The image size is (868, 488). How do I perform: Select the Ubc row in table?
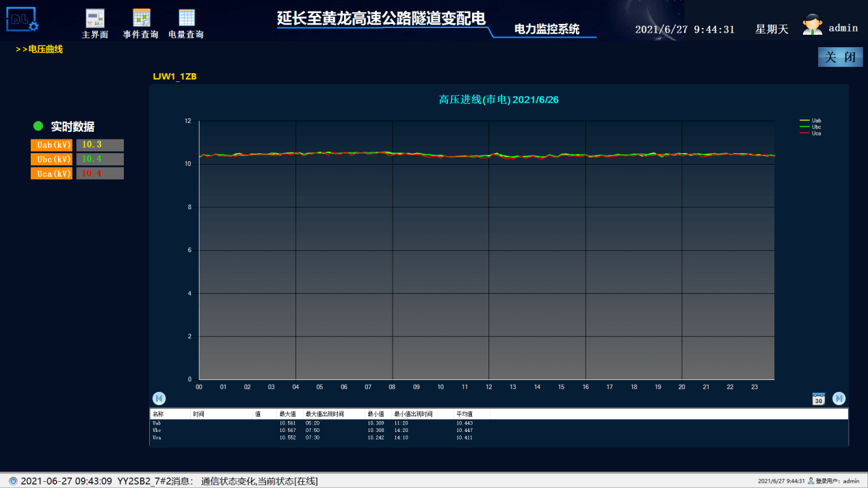(x=499, y=431)
